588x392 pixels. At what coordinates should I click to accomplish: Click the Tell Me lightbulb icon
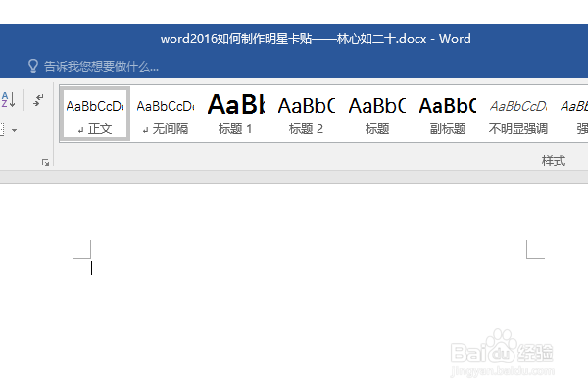[33, 66]
